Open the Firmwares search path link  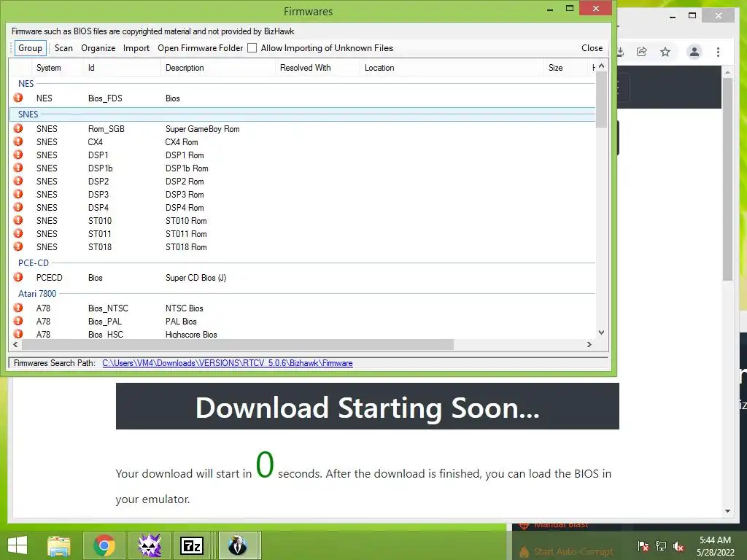pos(228,363)
